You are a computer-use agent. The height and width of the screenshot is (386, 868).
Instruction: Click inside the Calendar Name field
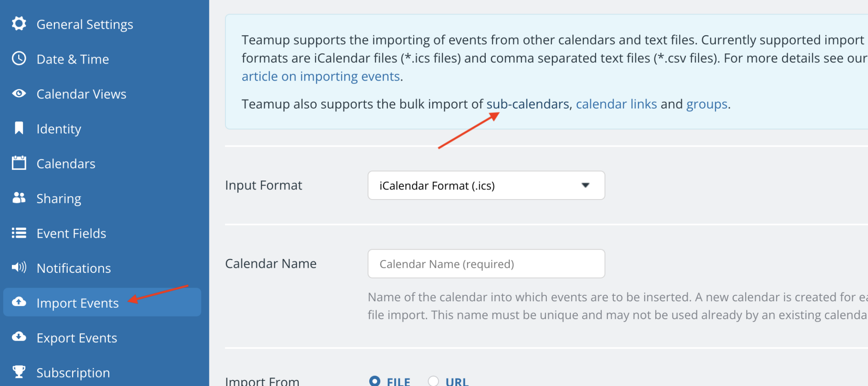click(x=486, y=263)
